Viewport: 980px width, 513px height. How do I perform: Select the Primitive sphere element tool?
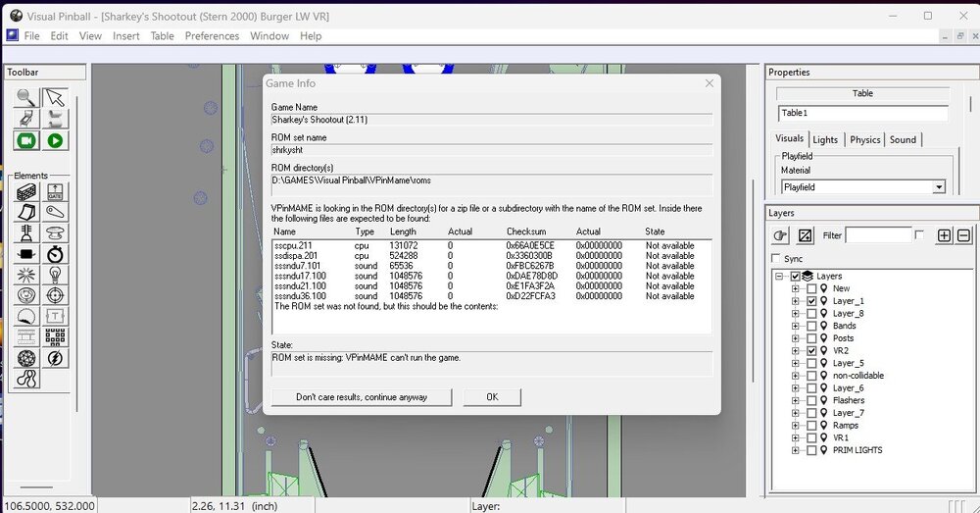tap(26, 358)
